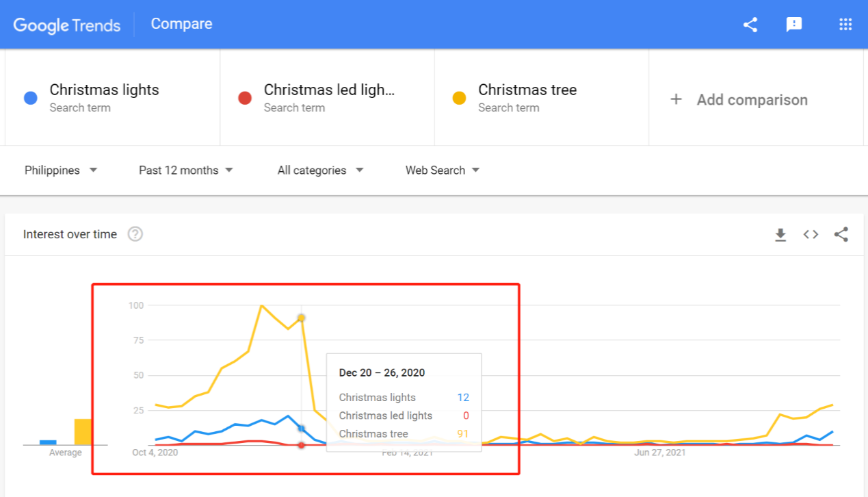Click the embed code icon
This screenshot has height=497, width=868.
tap(811, 235)
